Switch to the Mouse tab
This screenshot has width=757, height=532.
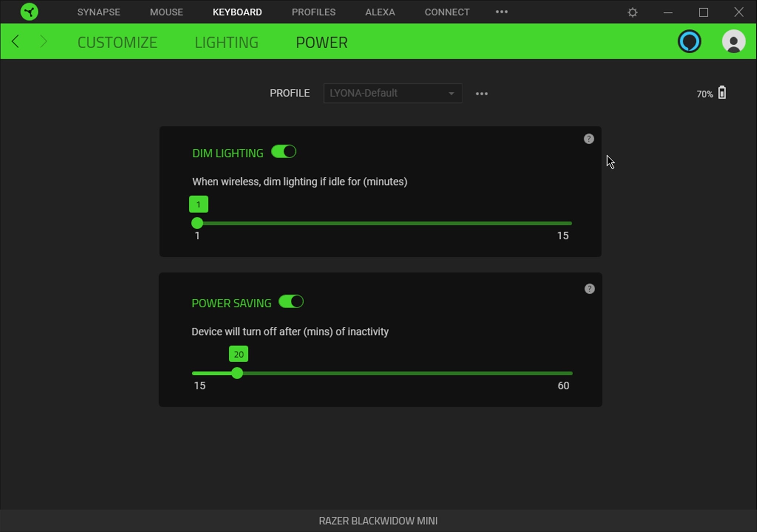pos(166,12)
